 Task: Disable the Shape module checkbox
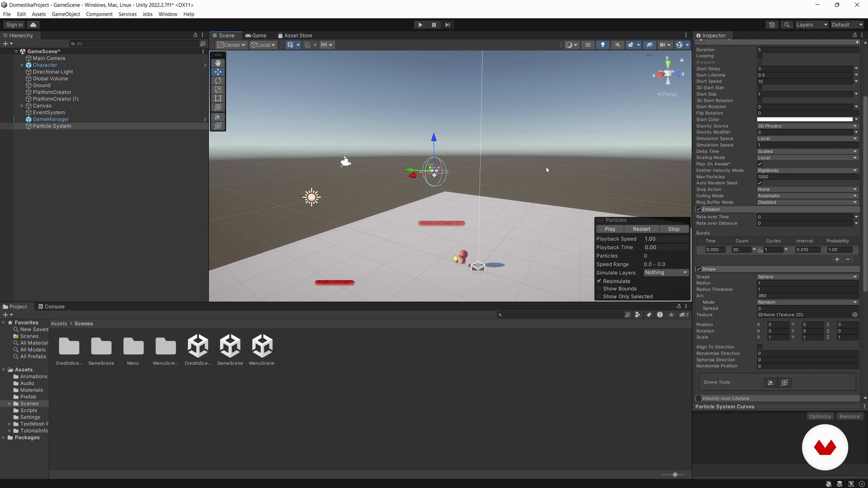coord(698,269)
